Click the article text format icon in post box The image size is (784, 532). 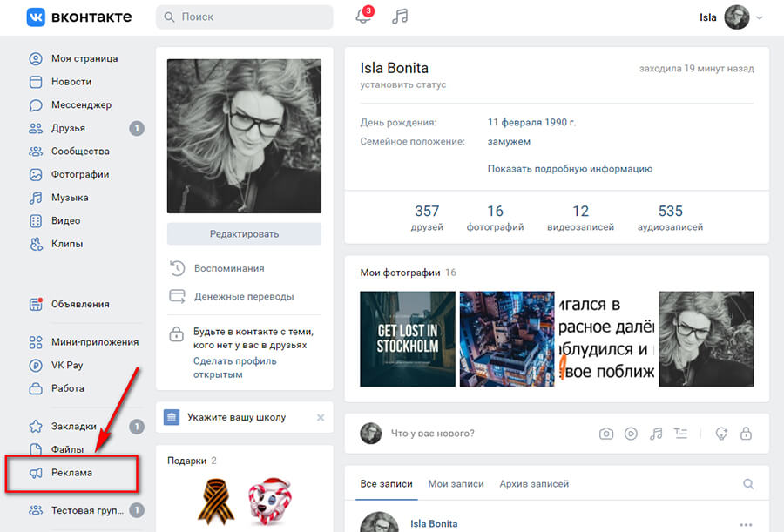coord(680,434)
